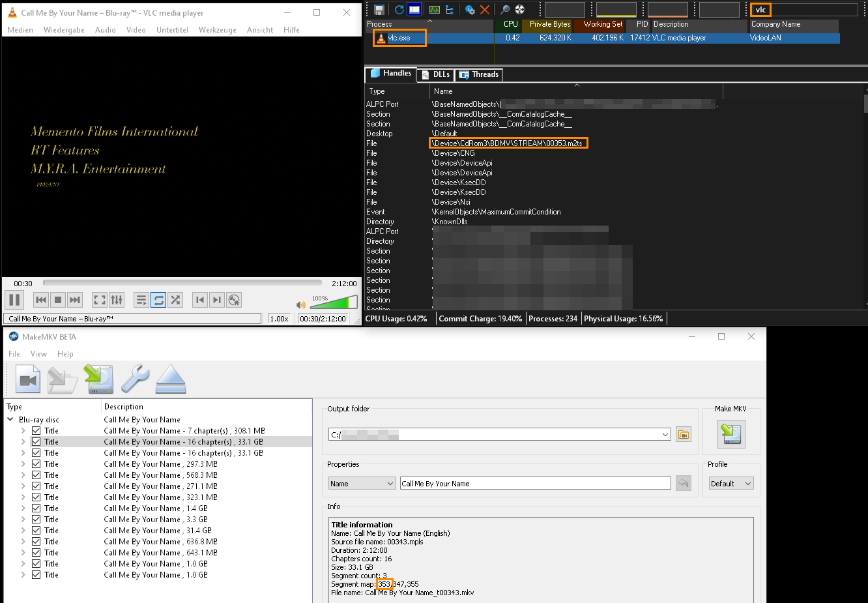Click the VLC seek bar

[182, 283]
